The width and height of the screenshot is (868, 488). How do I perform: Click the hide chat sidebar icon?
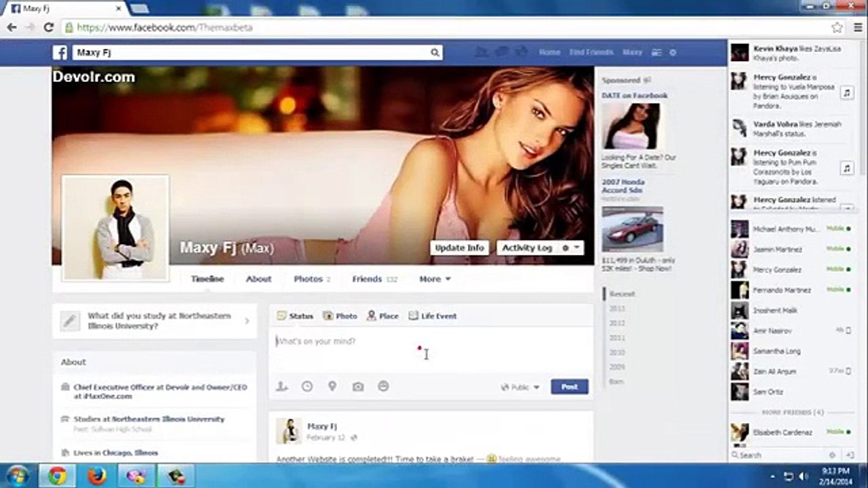tap(850, 455)
